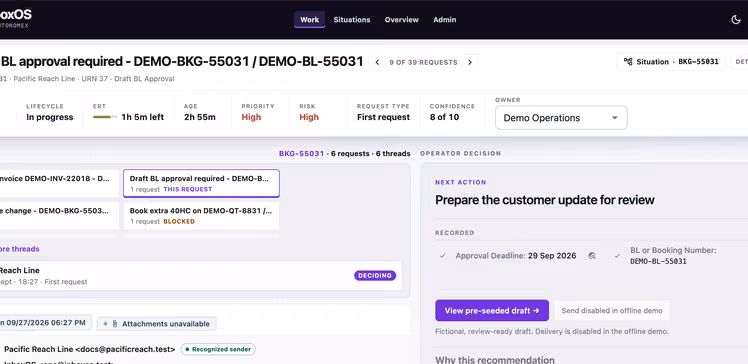Open the blocked Book extra 40HC thread
The height and width of the screenshot is (364, 748).
(x=201, y=216)
